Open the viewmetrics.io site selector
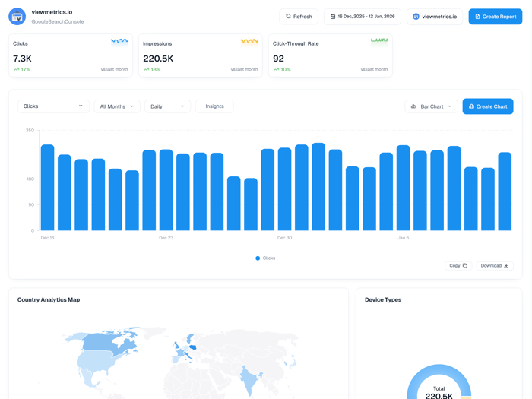 tap(435, 17)
